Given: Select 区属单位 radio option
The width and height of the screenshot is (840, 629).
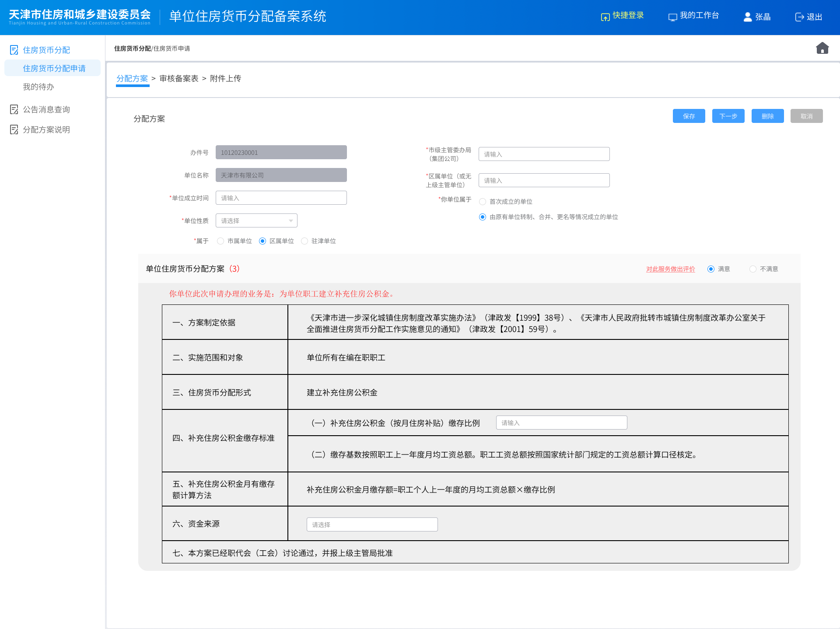Looking at the screenshot, I should [262, 241].
